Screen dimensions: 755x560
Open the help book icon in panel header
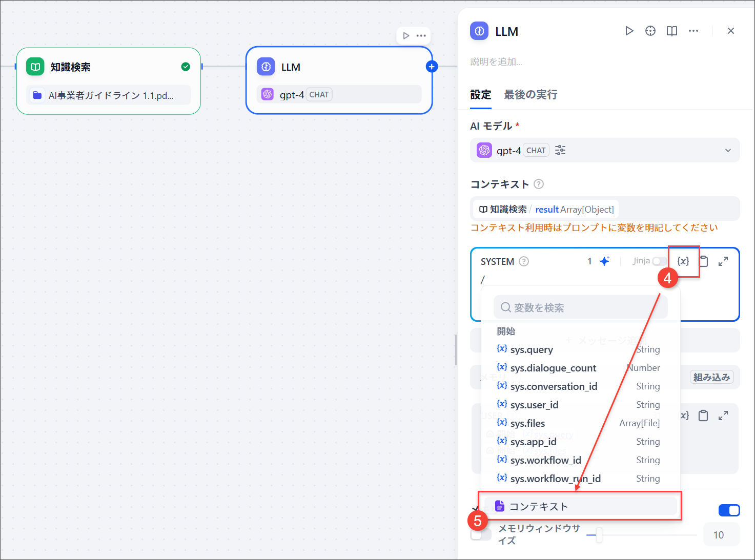pyautogui.click(x=672, y=31)
